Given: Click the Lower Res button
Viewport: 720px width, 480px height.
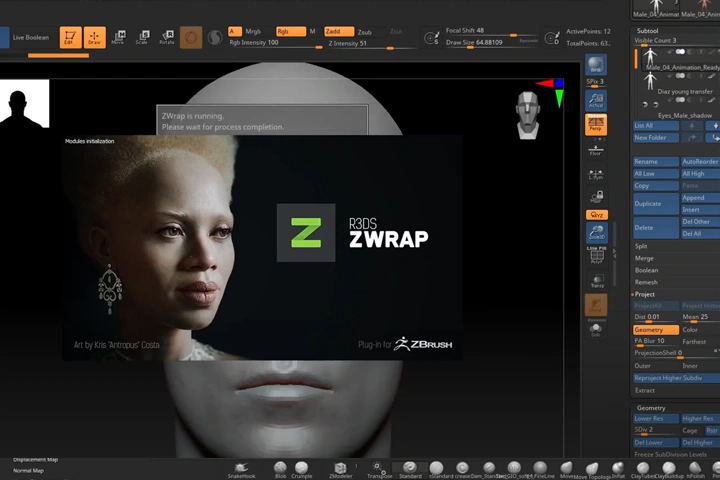Looking at the screenshot, I should 656,418.
